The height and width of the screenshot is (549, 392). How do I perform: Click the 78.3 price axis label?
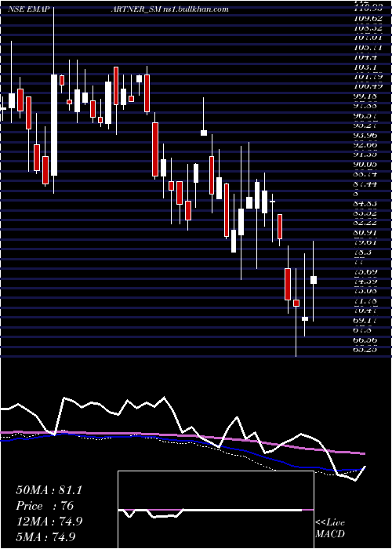(363, 253)
